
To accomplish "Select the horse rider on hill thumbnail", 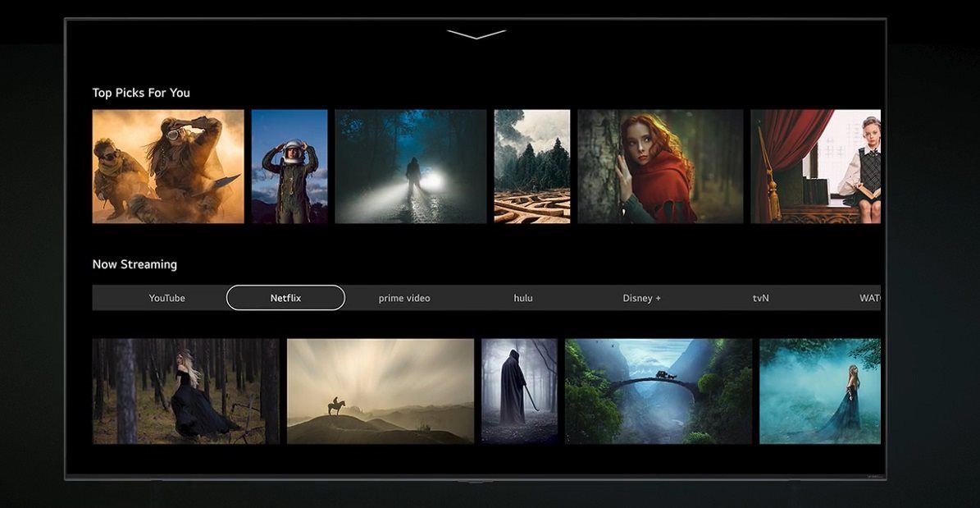I will [x=381, y=391].
